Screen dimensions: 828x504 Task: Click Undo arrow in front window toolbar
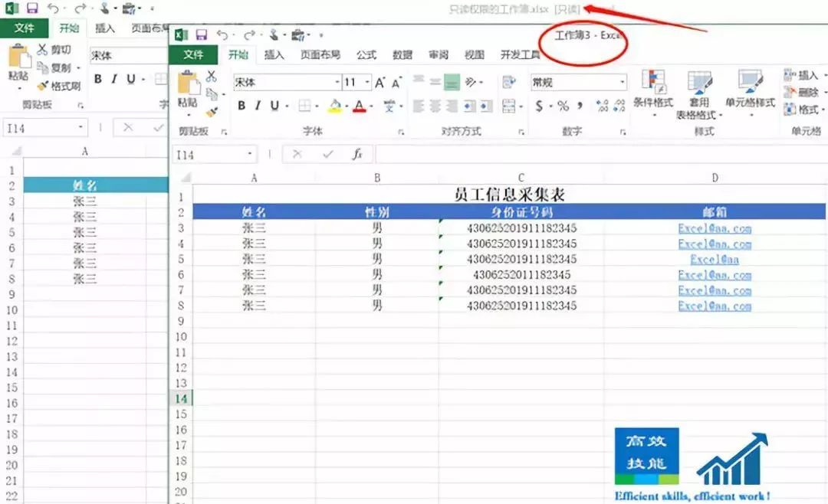click(x=222, y=35)
